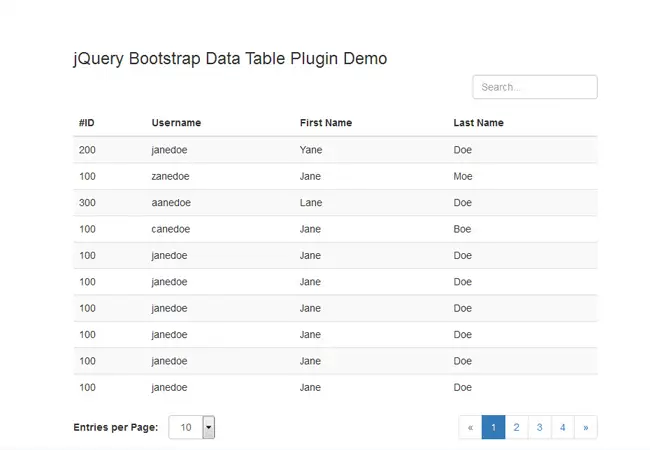
Task: Click the username aanedoe
Action: click(x=171, y=203)
